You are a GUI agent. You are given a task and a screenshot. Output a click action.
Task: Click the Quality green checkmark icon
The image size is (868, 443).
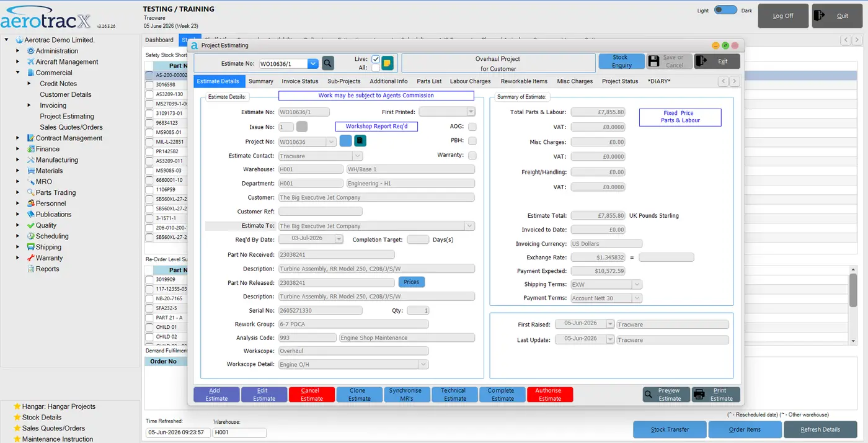pyautogui.click(x=30, y=225)
